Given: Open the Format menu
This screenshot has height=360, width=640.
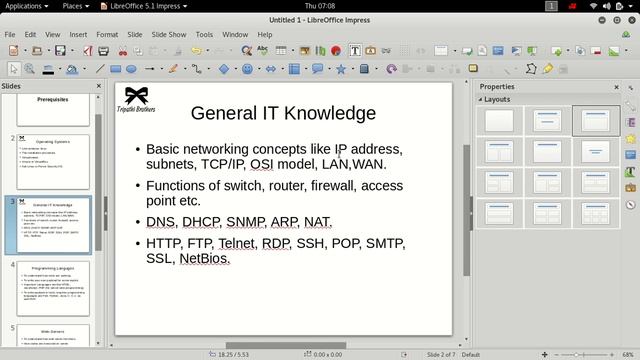Looking at the screenshot, I should 107,35.
